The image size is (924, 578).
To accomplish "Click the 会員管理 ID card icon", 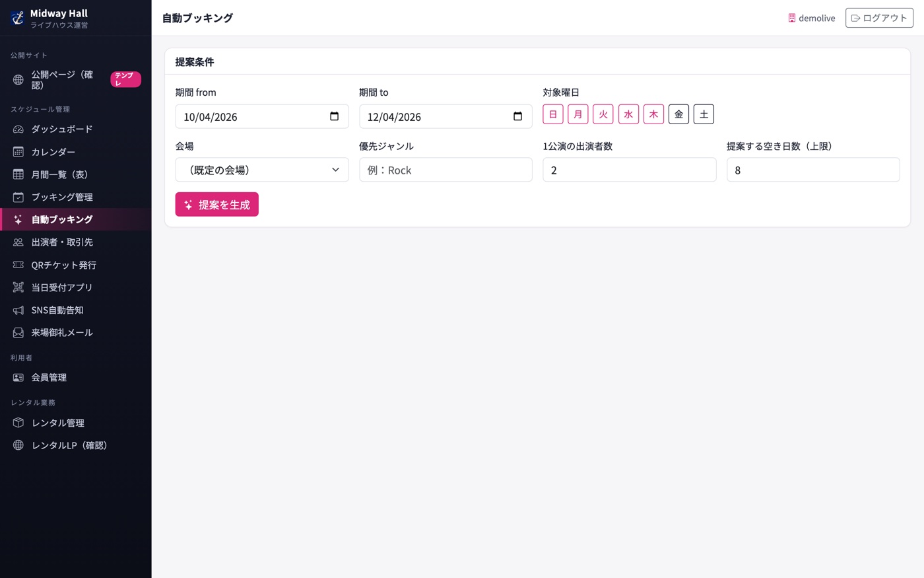I will pos(18,378).
